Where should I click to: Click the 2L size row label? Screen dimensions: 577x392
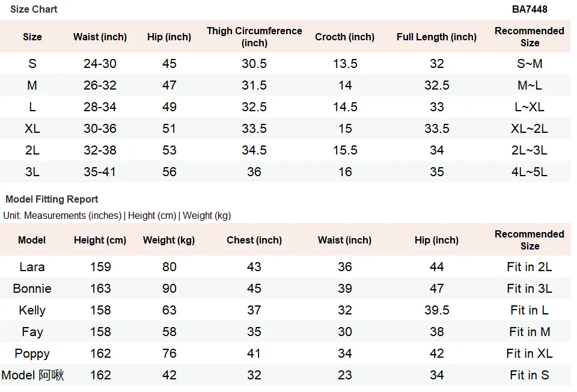coord(32,150)
